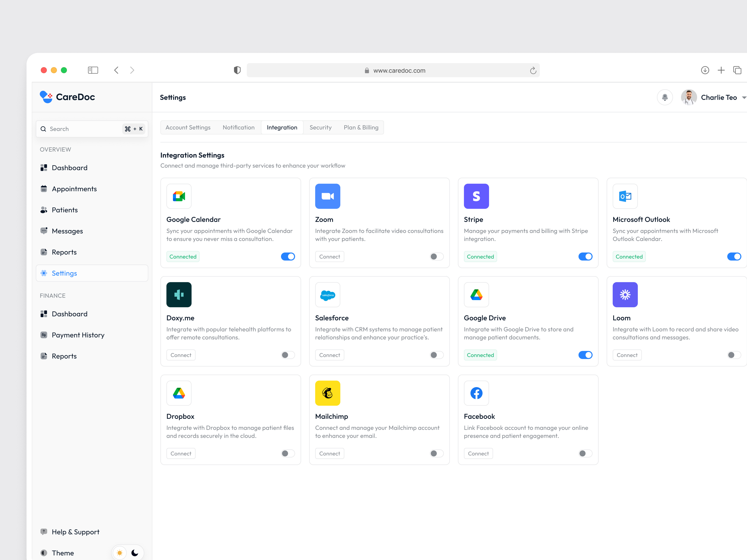Open the Plan & Billing tab
Screen dimensions: 747x560
click(361, 127)
